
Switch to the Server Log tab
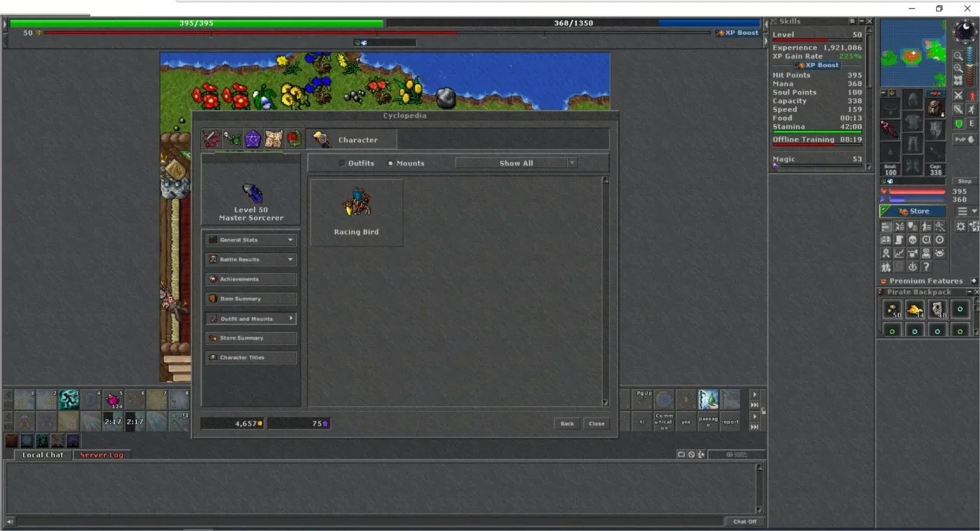click(101, 455)
